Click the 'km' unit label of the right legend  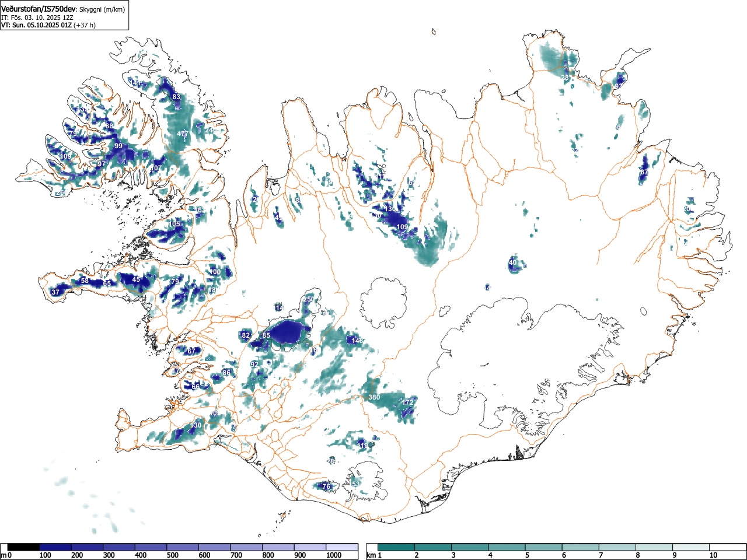click(x=371, y=555)
